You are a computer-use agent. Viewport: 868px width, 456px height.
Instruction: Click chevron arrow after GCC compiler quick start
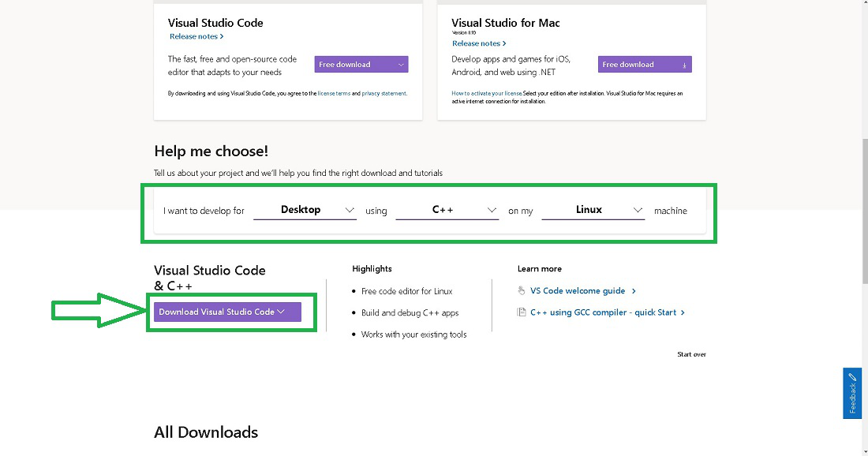click(683, 312)
